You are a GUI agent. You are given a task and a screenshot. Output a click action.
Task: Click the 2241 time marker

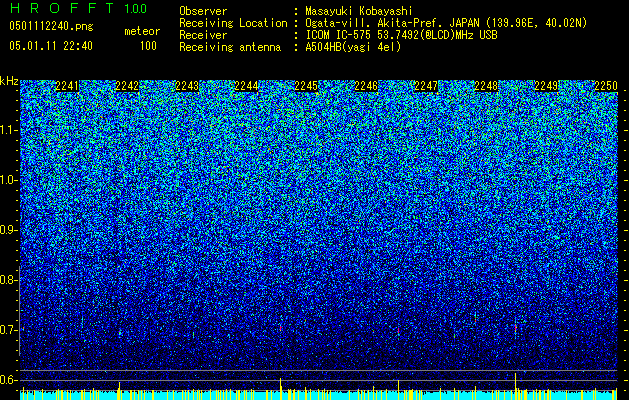point(67,86)
